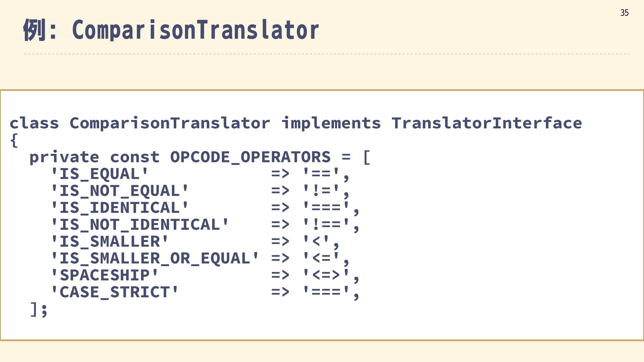Viewport: 644px width, 362px height.
Task: Click the 'IS_EQUAL' array key
Action: pyautogui.click(x=99, y=174)
